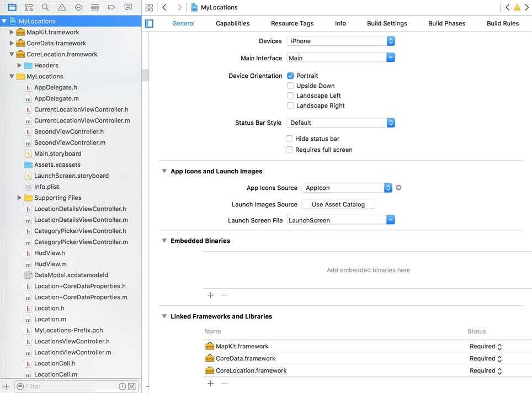Switch to the Build Phases tab
The width and height of the screenshot is (532, 393).
point(446,23)
